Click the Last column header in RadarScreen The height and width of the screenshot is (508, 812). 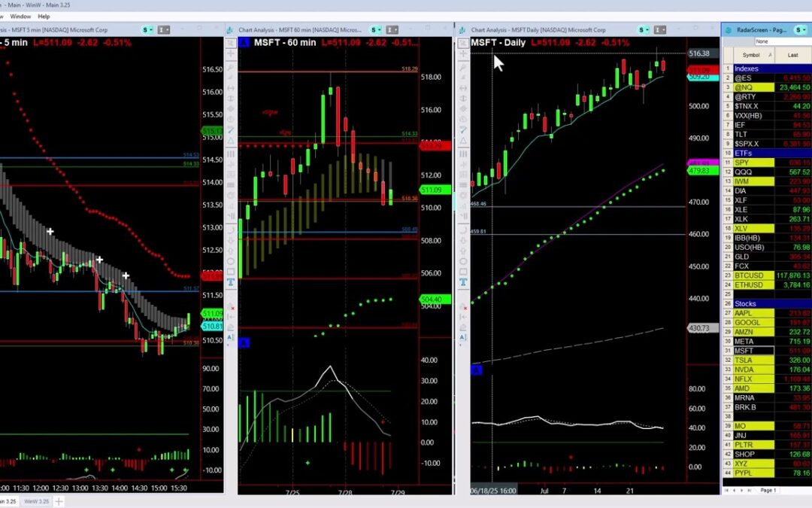coord(793,54)
